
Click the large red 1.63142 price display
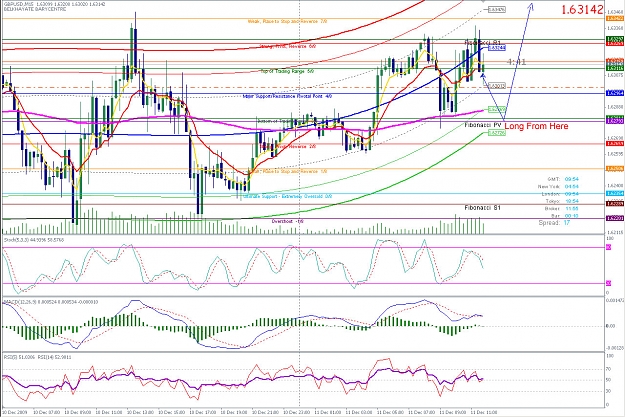(x=582, y=10)
